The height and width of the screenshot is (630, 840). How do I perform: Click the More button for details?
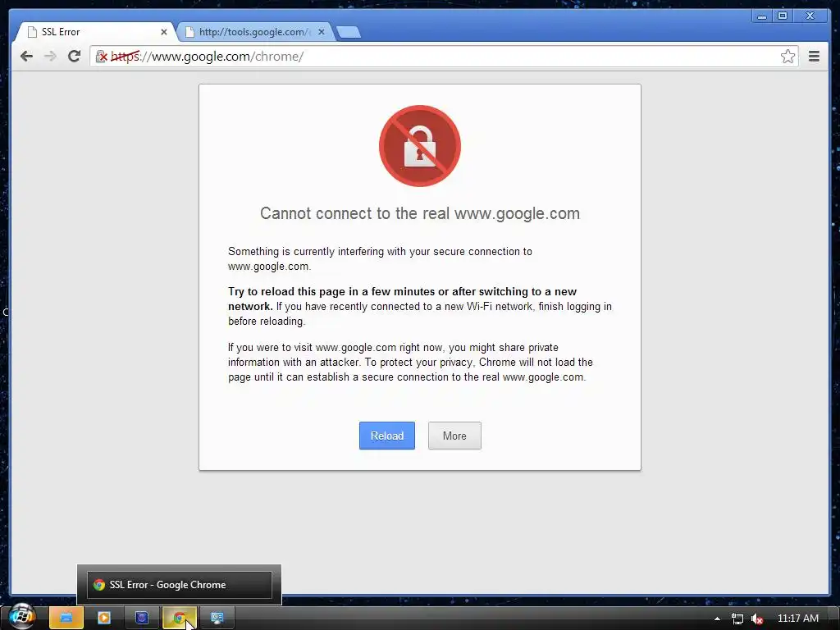click(x=454, y=436)
